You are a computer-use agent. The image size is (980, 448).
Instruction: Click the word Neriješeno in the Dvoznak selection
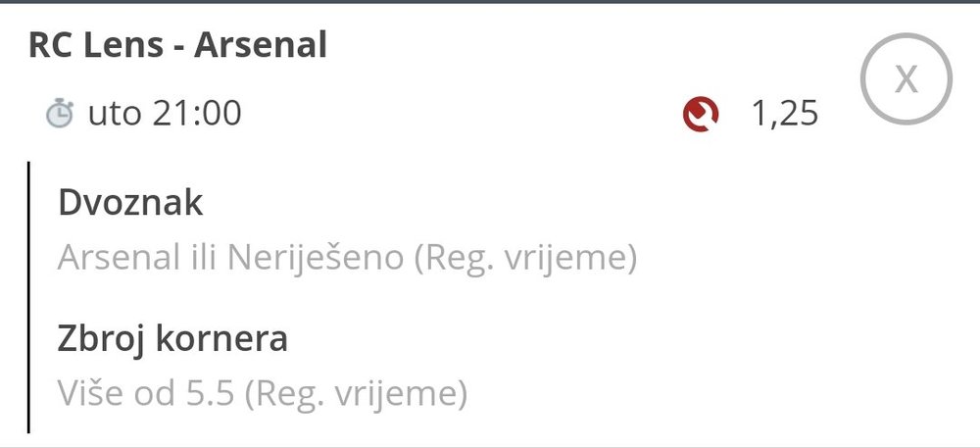tap(315, 258)
